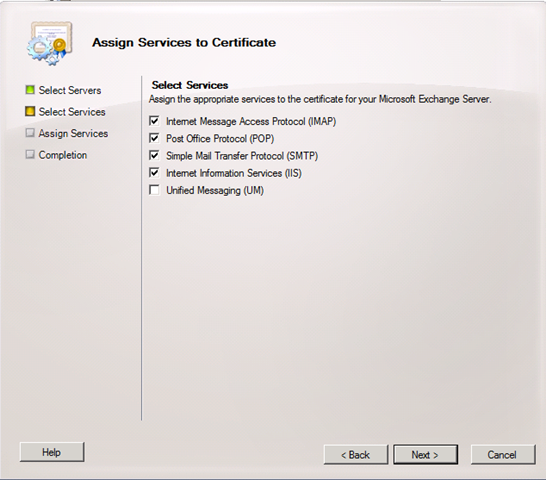Select the Select Servers wizard step
The width and height of the screenshot is (546, 480).
pos(70,90)
